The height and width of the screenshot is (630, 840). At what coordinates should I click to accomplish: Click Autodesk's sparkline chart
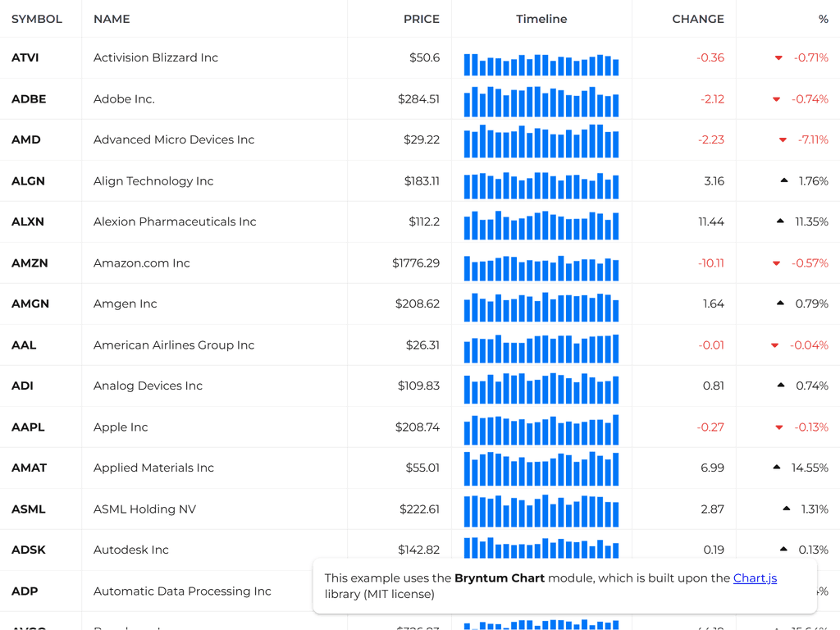tap(541, 550)
